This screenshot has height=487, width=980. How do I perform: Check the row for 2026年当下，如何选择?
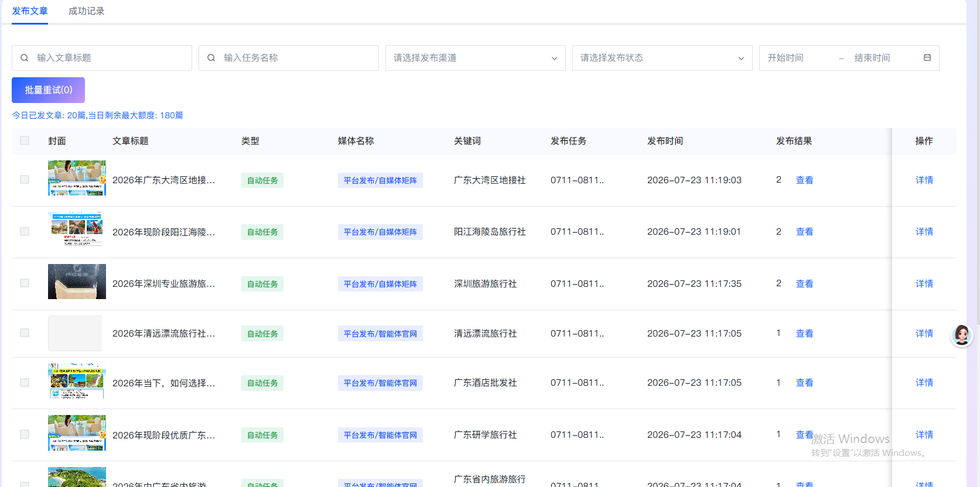click(25, 383)
